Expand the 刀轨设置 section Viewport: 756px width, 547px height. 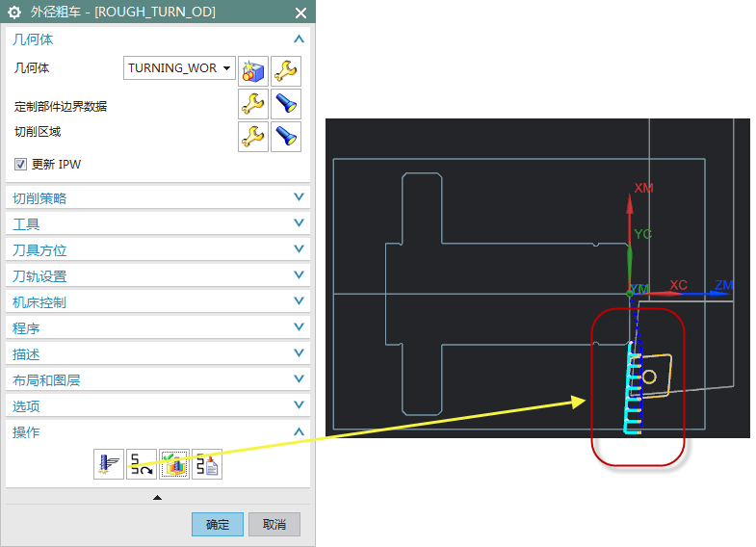[x=299, y=275]
